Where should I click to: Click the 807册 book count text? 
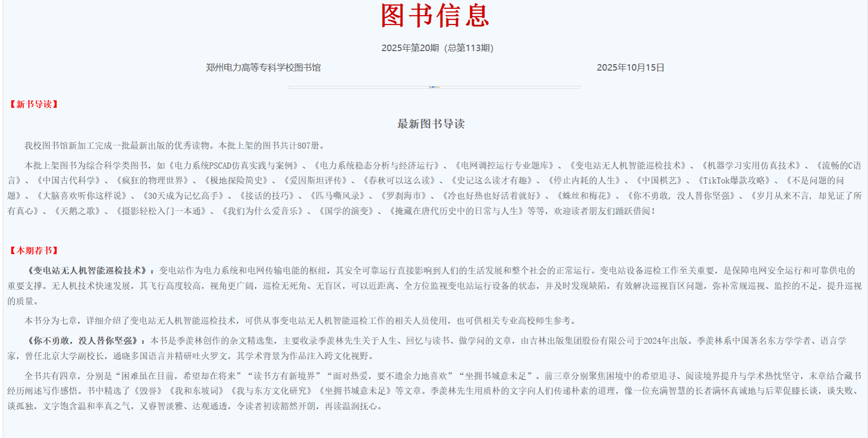[308, 145]
